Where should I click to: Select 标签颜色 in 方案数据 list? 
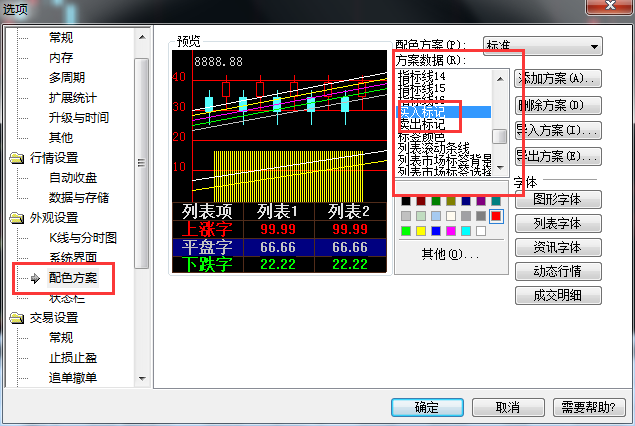[x=422, y=136]
